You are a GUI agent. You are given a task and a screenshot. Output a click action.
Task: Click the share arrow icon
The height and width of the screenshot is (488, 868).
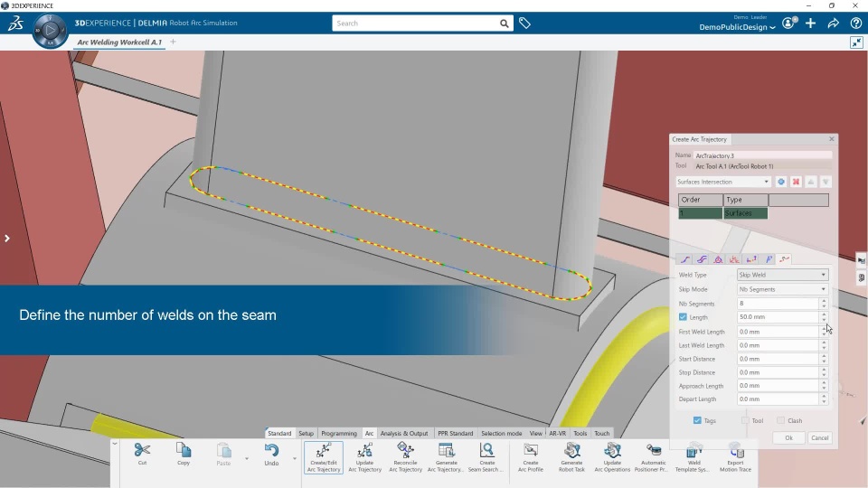(833, 23)
